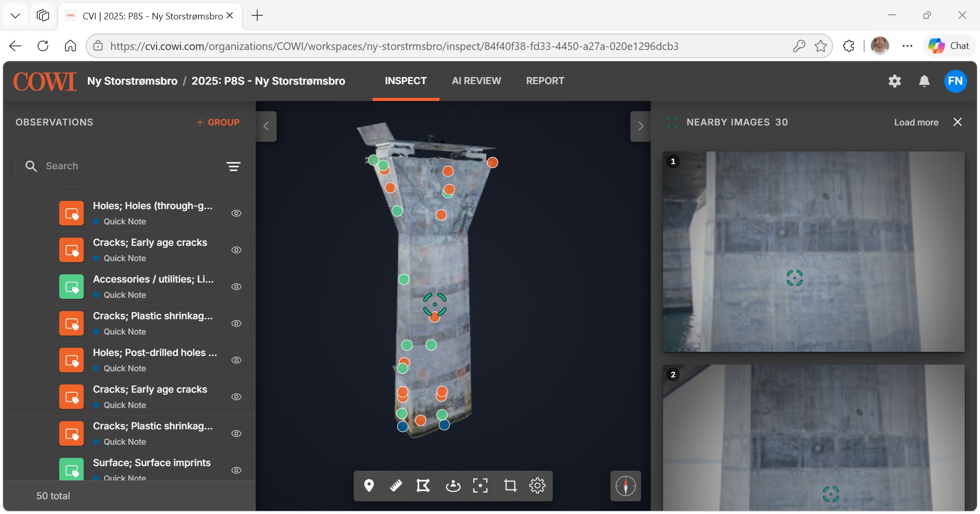
Task: Toggle visibility of Holes; Post-drilled holes observation
Action: [x=236, y=360]
